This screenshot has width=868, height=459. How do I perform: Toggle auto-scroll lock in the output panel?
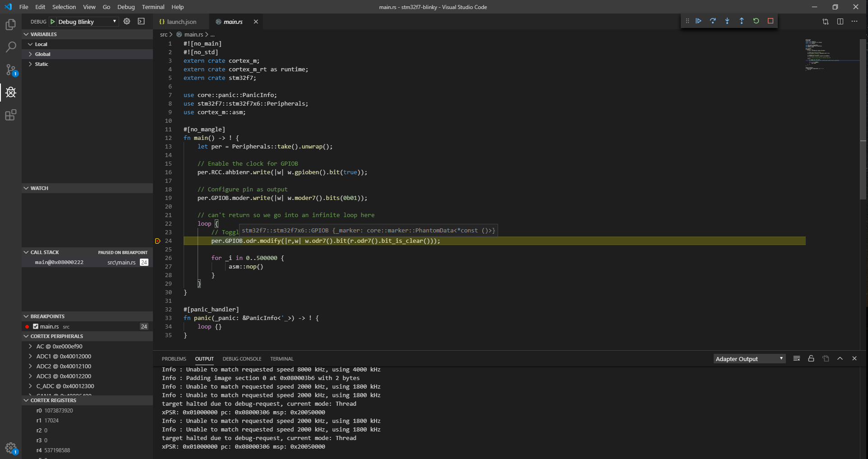tap(811, 358)
